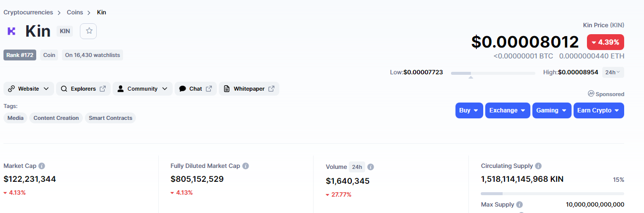644x213 pixels.
Task: Open the Buy dropdown menu
Action: 469,110
